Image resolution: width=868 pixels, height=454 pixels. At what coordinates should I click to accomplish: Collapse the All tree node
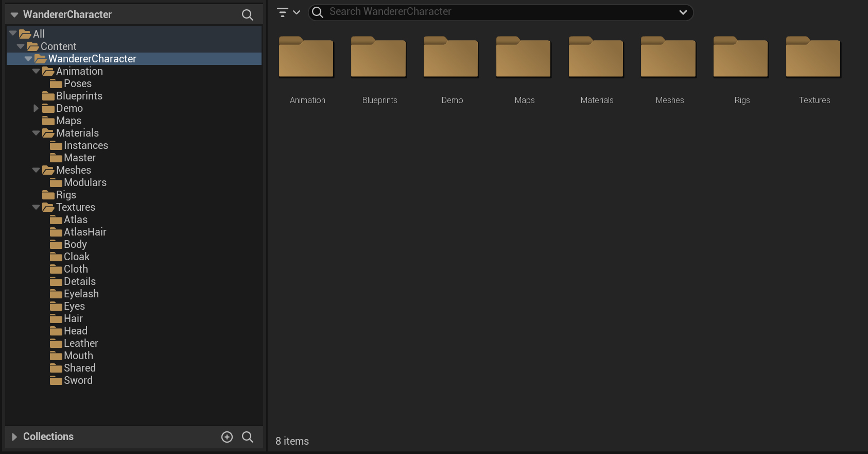coord(13,33)
